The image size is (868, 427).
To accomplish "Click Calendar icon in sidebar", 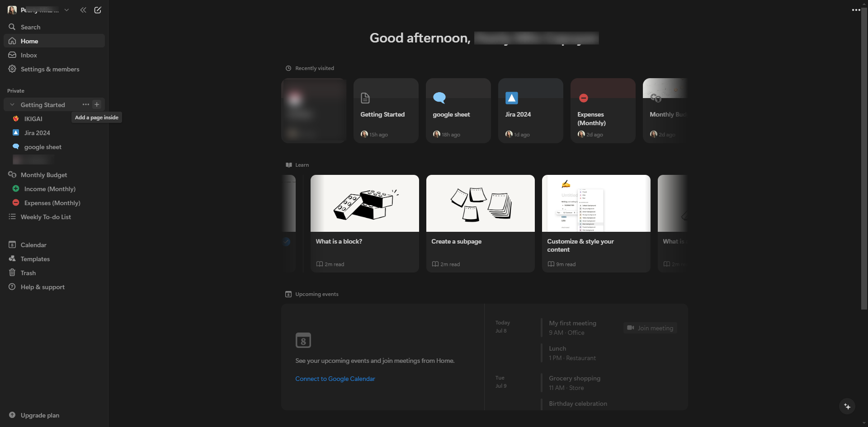I will click(x=12, y=245).
